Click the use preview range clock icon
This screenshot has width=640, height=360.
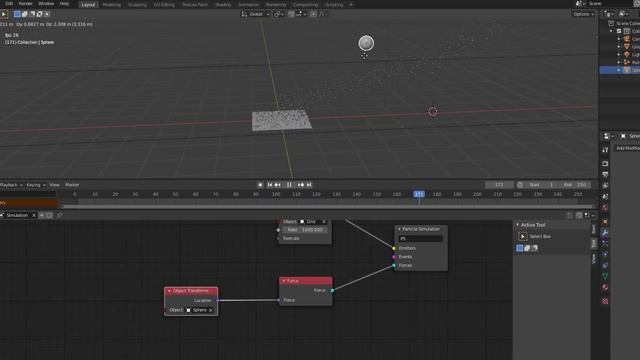point(520,185)
